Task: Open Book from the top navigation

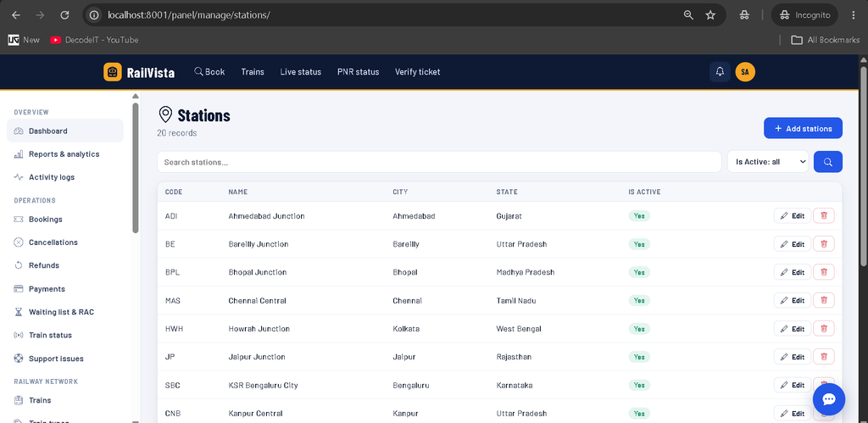Action: [x=209, y=72]
